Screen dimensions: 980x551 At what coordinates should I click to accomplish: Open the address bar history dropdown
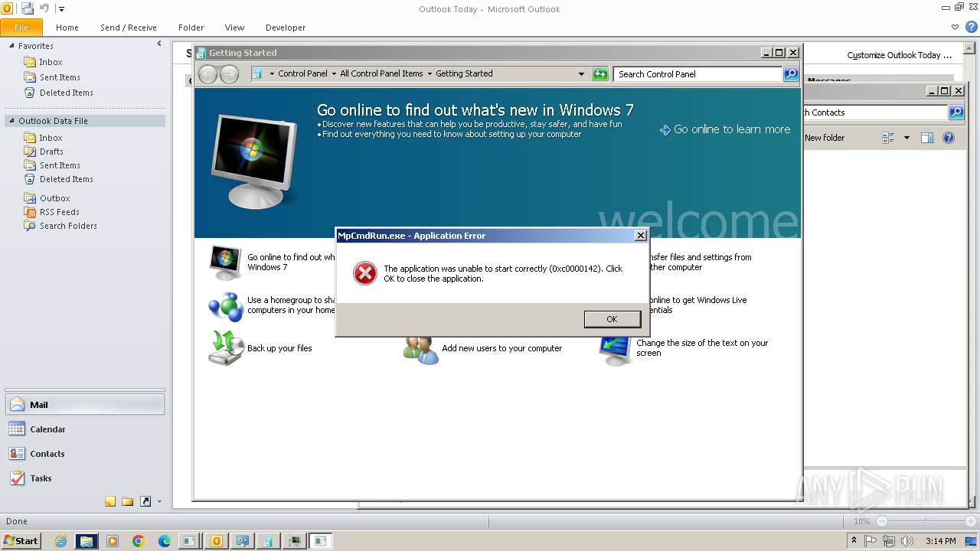(x=582, y=74)
